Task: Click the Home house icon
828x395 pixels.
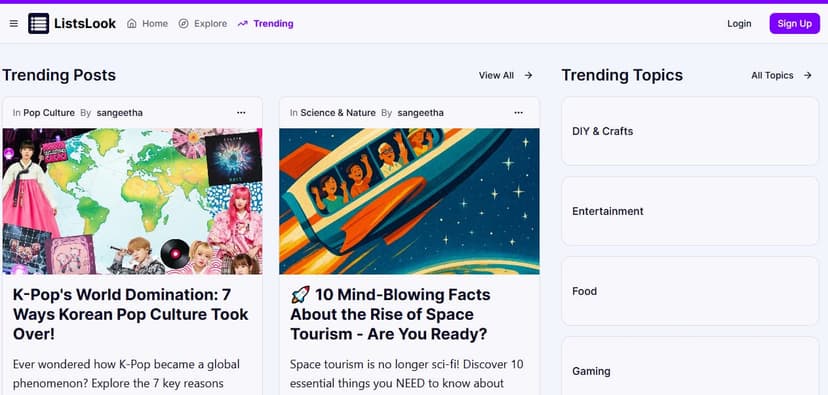Action: [x=132, y=24]
